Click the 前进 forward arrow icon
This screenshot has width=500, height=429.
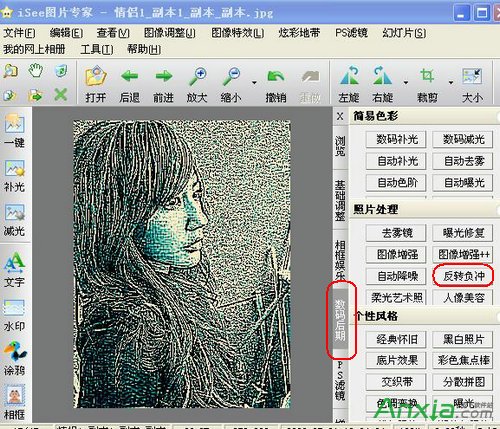[x=163, y=76]
